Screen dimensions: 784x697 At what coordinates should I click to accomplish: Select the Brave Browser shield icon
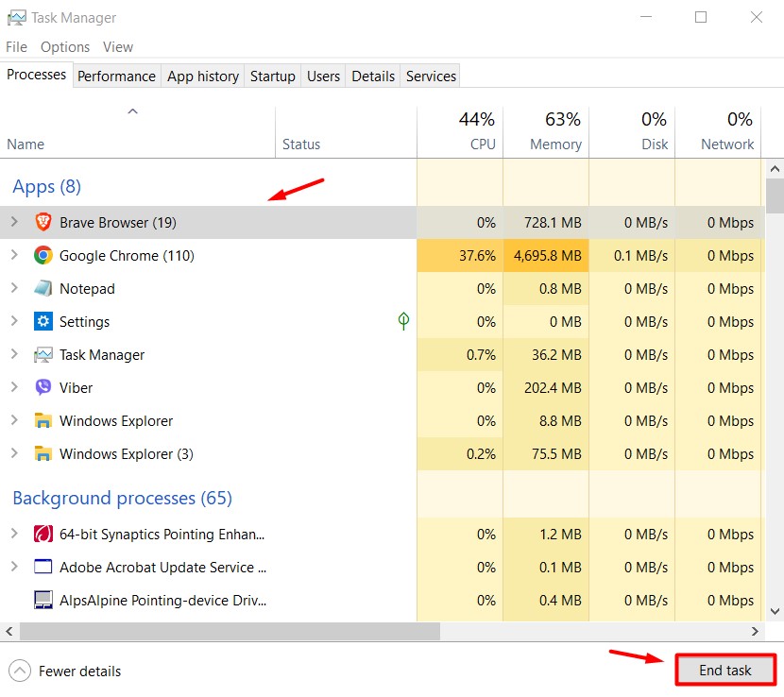43,222
